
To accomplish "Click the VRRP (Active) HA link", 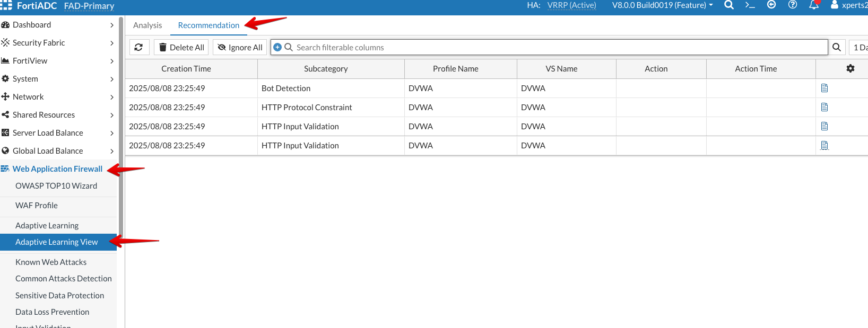I will click(571, 5).
